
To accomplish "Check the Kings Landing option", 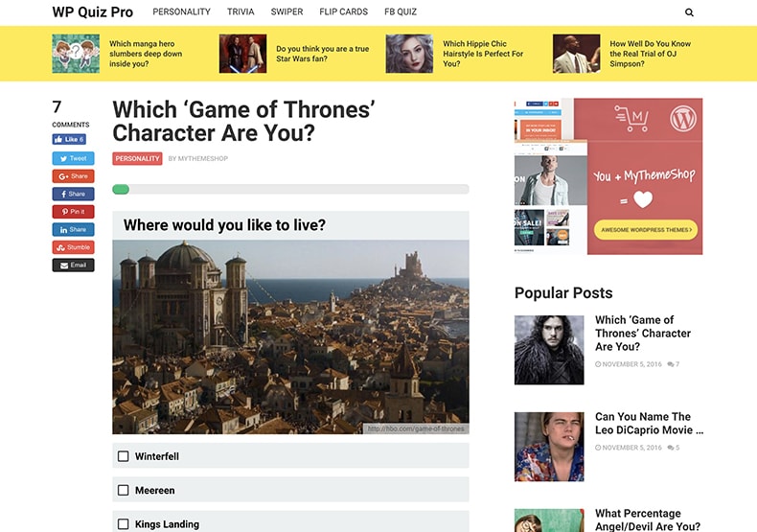I will [x=123, y=523].
